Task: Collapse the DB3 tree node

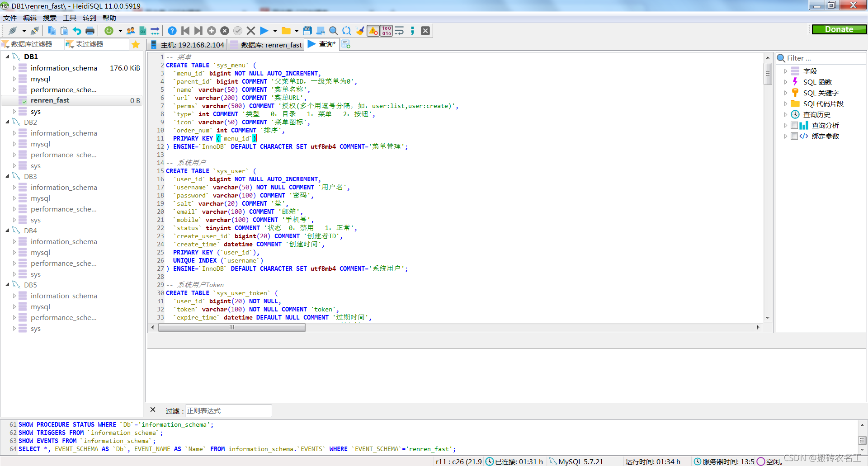Action: click(x=8, y=176)
